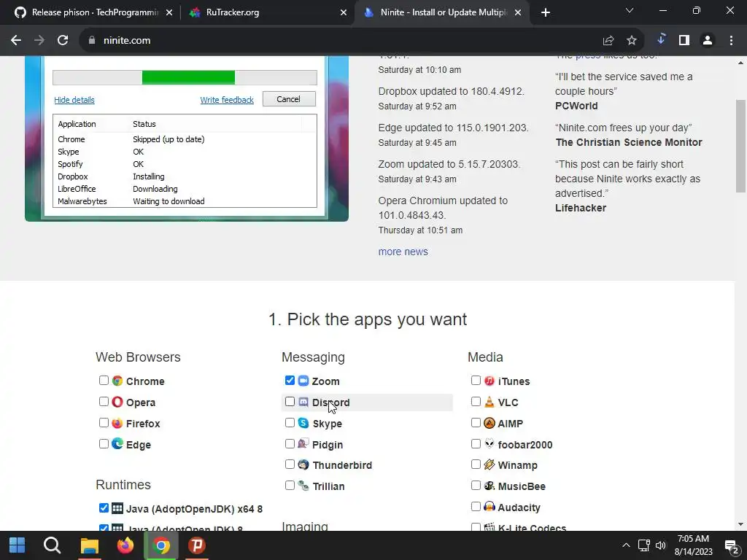This screenshot has width=747, height=560.
Task: Toggle the browser side panel icon
Action: tap(684, 41)
